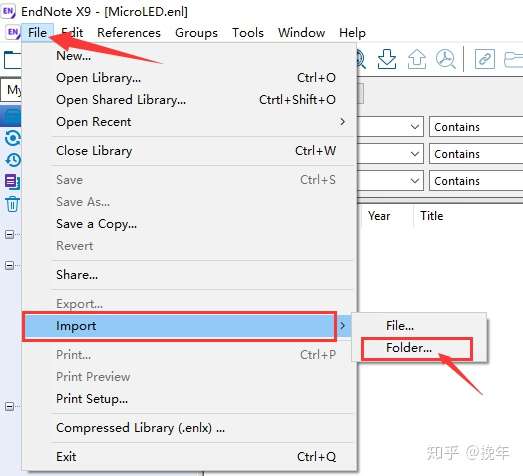Viewport: 523px width, 476px height.
Task: Select Open Library... menu entry
Action: [188, 78]
